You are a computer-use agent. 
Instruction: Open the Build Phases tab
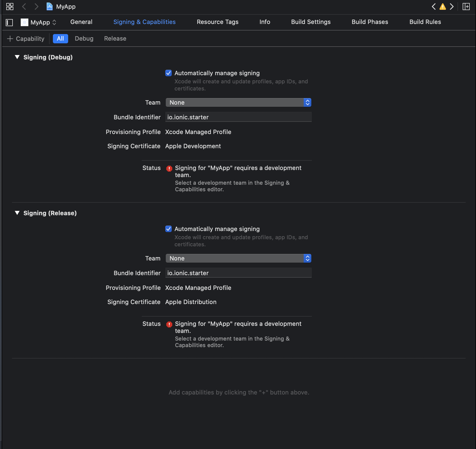pos(370,22)
